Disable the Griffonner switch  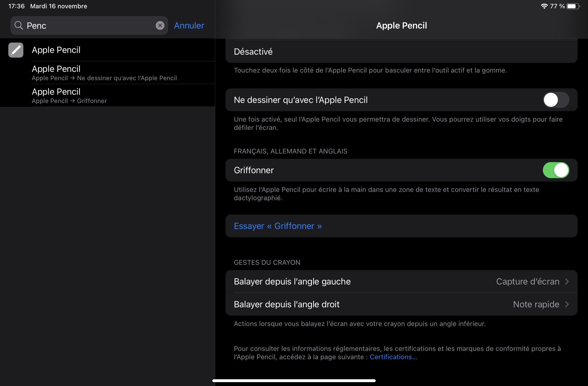click(556, 170)
